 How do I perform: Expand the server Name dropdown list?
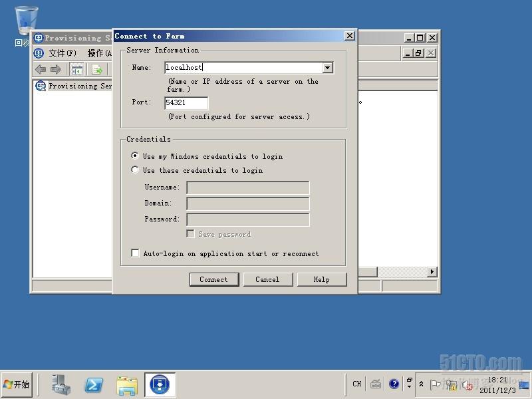click(x=327, y=68)
